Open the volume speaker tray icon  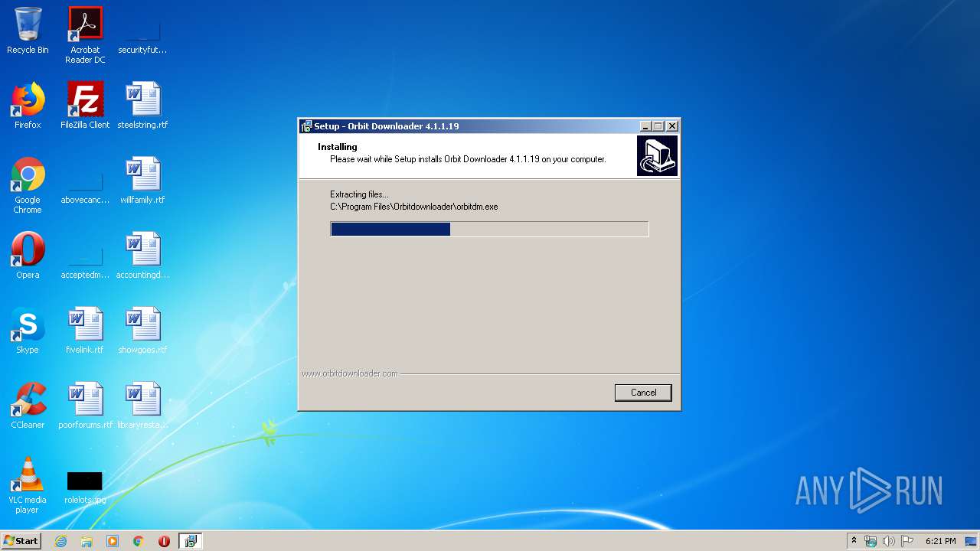click(889, 541)
